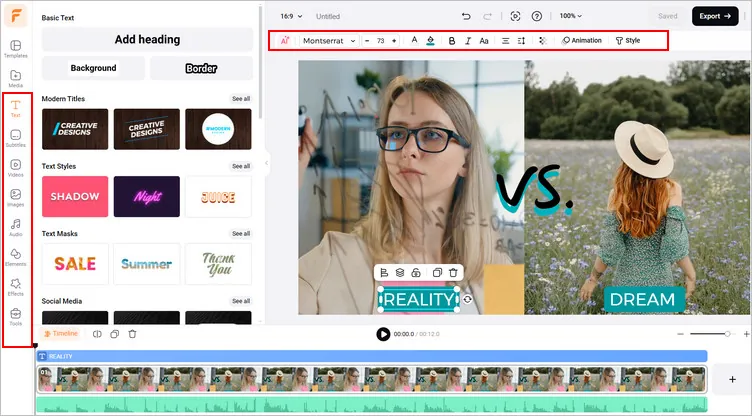Play the video preview
The width and height of the screenshot is (752, 416).
(383, 334)
